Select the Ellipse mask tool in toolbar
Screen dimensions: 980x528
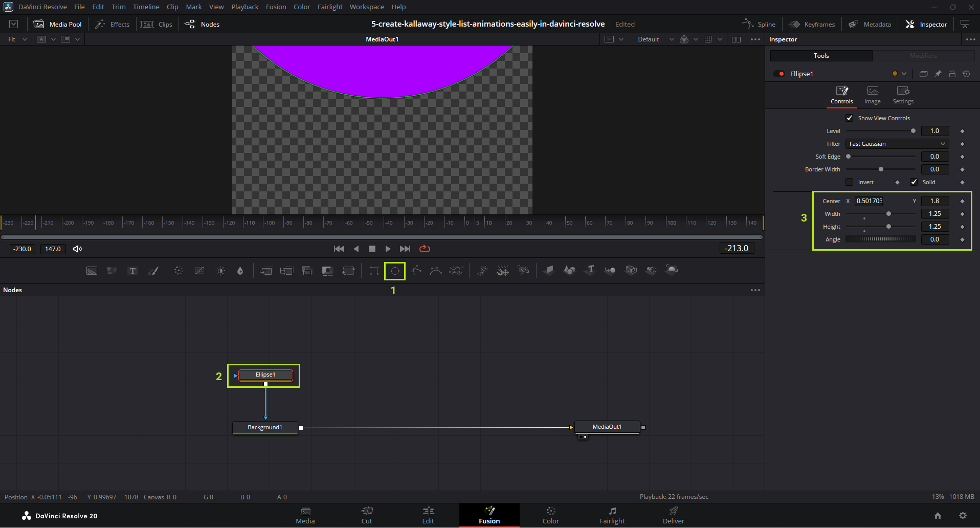click(x=395, y=271)
